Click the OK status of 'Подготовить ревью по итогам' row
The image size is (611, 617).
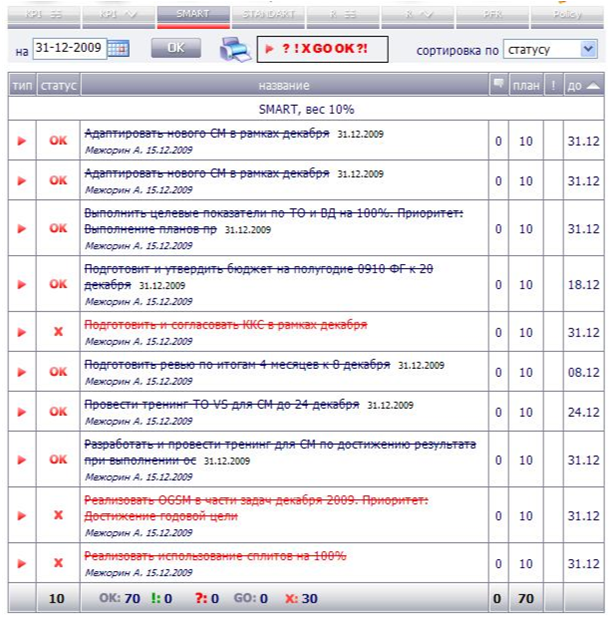[x=58, y=371]
